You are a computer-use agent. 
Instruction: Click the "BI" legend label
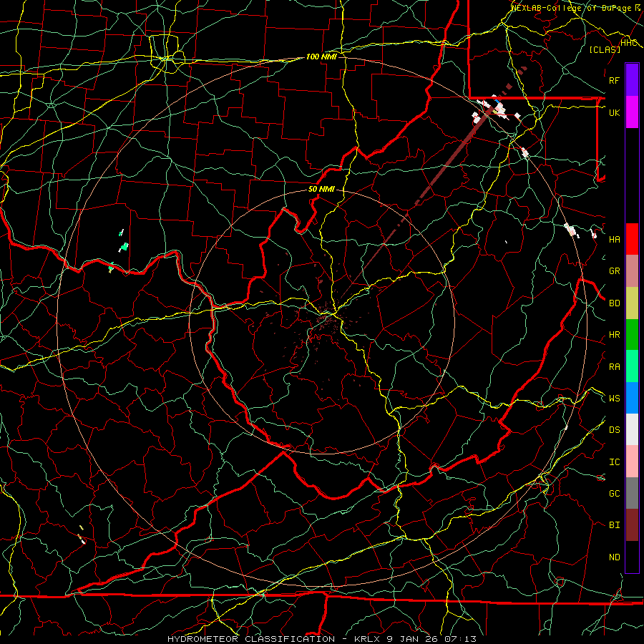coord(614,525)
